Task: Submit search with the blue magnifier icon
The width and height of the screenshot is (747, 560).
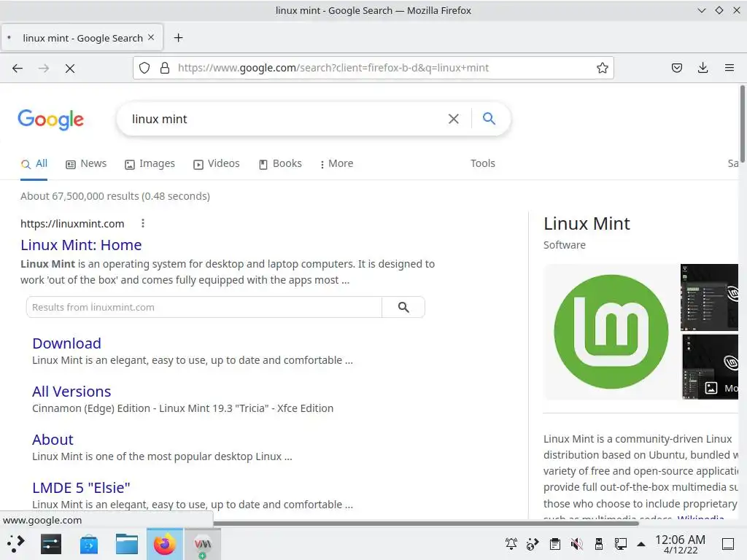Action: [x=489, y=118]
